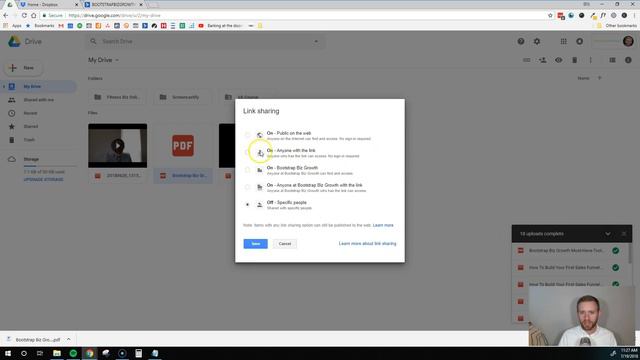Screen dimensions: 640x360
Task: Click in Search Drive field
Action: (204, 42)
